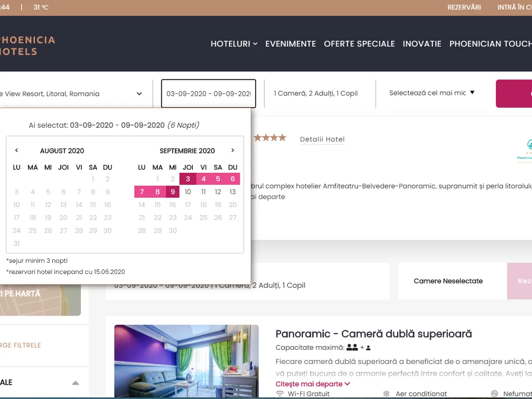Click the Phoenicia Hotels logo
Screen dimensions: 532x399
(27, 46)
